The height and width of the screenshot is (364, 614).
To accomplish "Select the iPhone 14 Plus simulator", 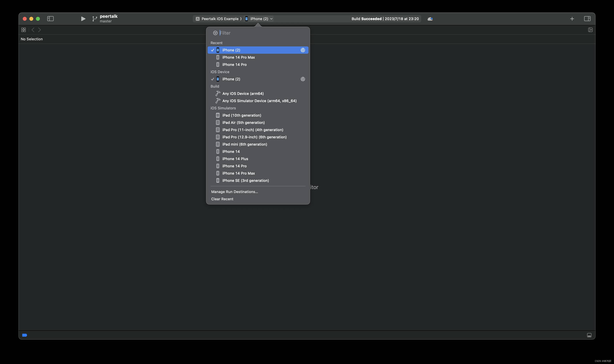I will click(258, 159).
